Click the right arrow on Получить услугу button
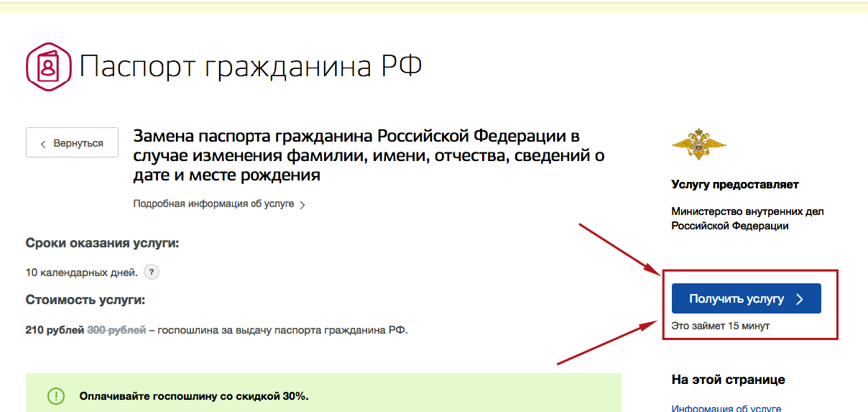The image size is (868, 412). [x=800, y=299]
